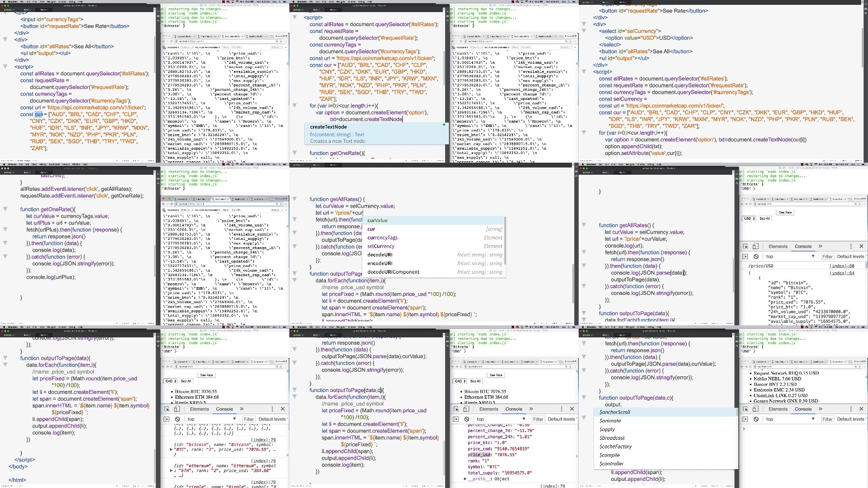Viewport: 868px width, 488px height.
Task: Open the (index):64 source link
Action: coord(841,273)
